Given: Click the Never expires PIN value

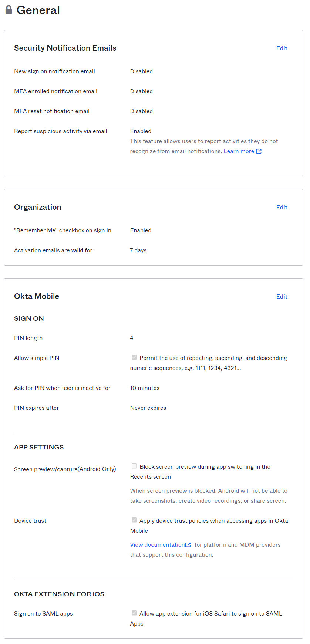Looking at the screenshot, I should pos(148,408).
